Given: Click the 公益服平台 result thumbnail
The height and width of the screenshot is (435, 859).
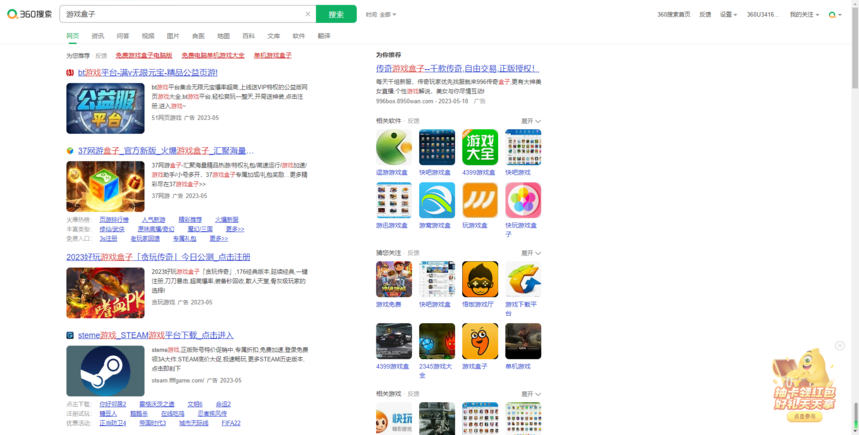Looking at the screenshot, I should [105, 108].
